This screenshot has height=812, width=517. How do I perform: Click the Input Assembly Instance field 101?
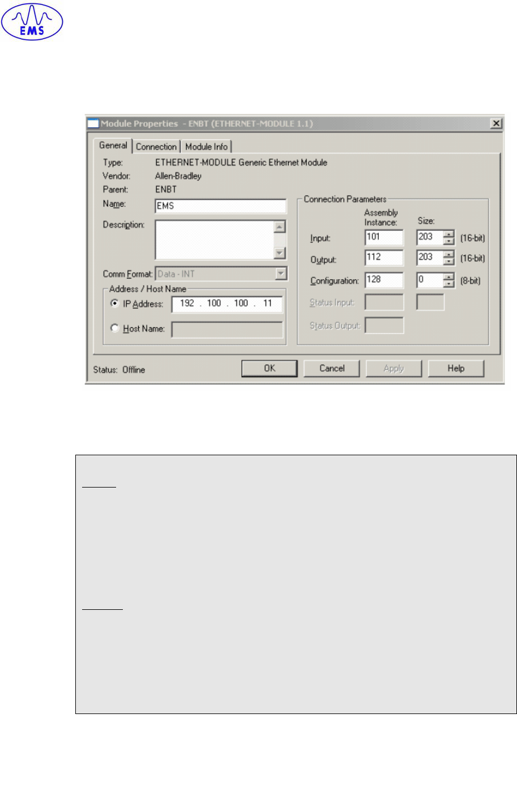(384, 238)
